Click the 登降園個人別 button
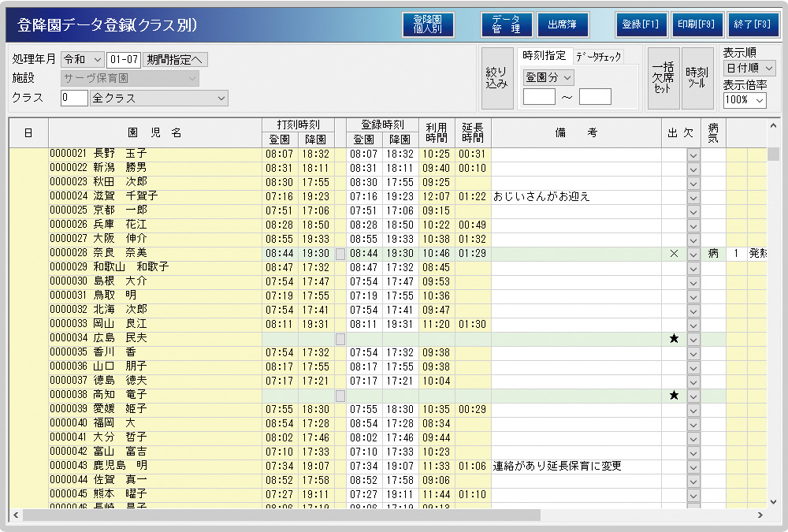This screenshot has width=788, height=532. tap(428, 24)
